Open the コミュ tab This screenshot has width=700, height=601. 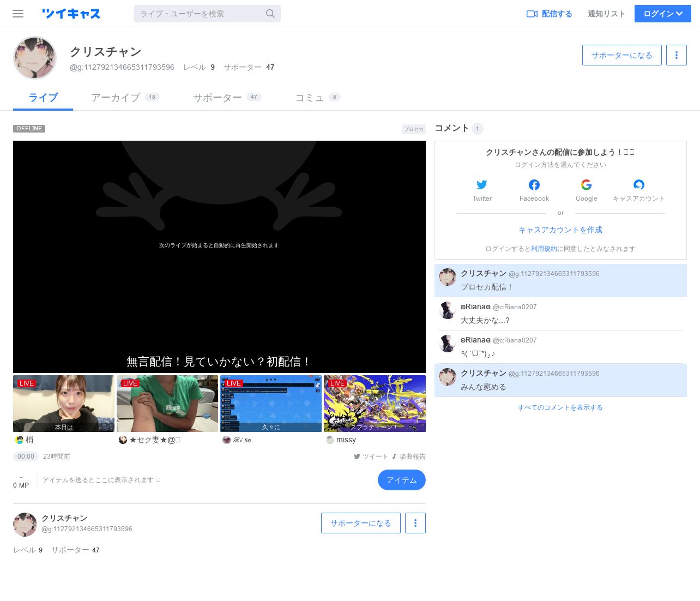[317, 98]
